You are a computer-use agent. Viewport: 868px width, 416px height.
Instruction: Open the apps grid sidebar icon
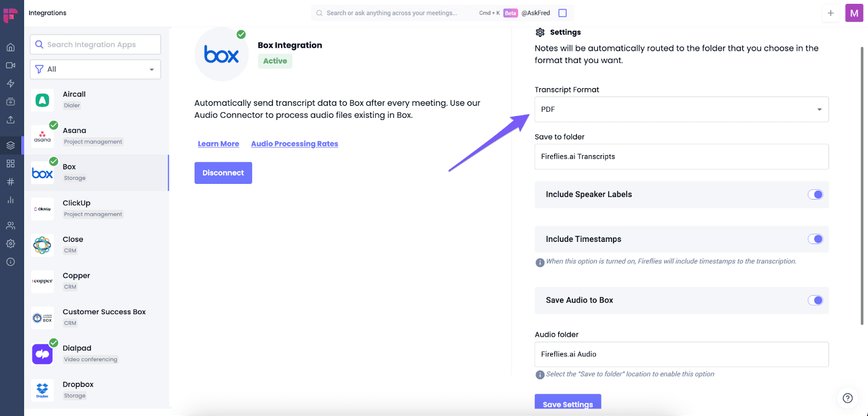10,163
